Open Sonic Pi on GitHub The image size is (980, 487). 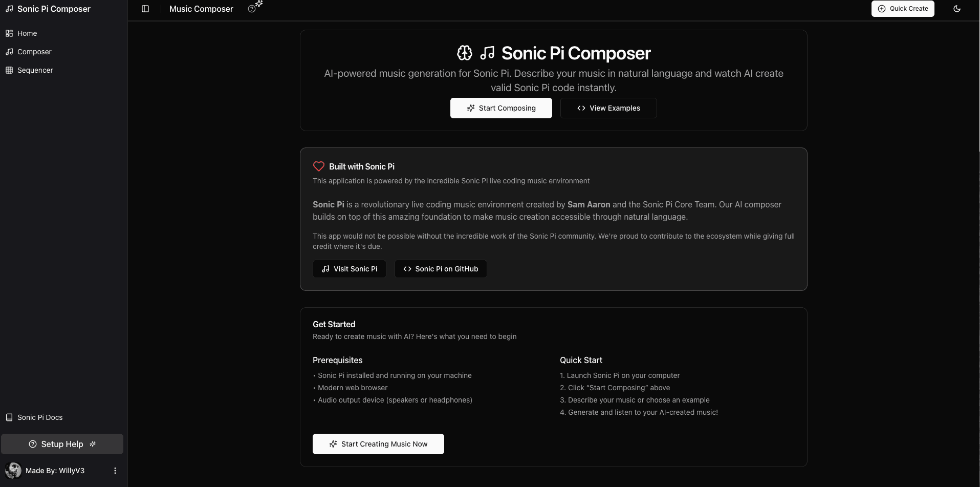[440, 268]
